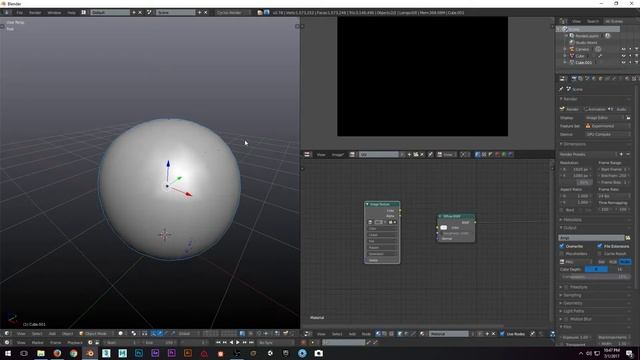Click the folder icon beside the output path
Image resolution: width=640 pixels, height=360 pixels.
pyautogui.click(x=628, y=238)
